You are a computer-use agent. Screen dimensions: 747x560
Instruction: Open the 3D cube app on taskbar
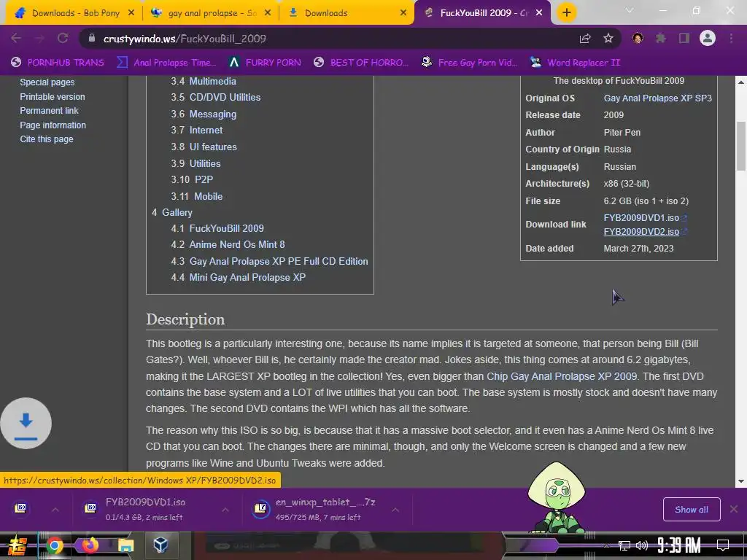[x=160, y=545]
